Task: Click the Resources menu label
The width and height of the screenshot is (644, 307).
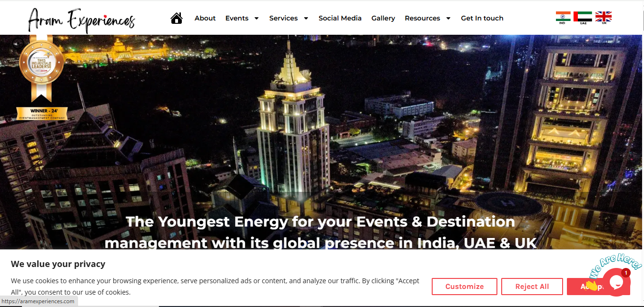Action: (422, 18)
